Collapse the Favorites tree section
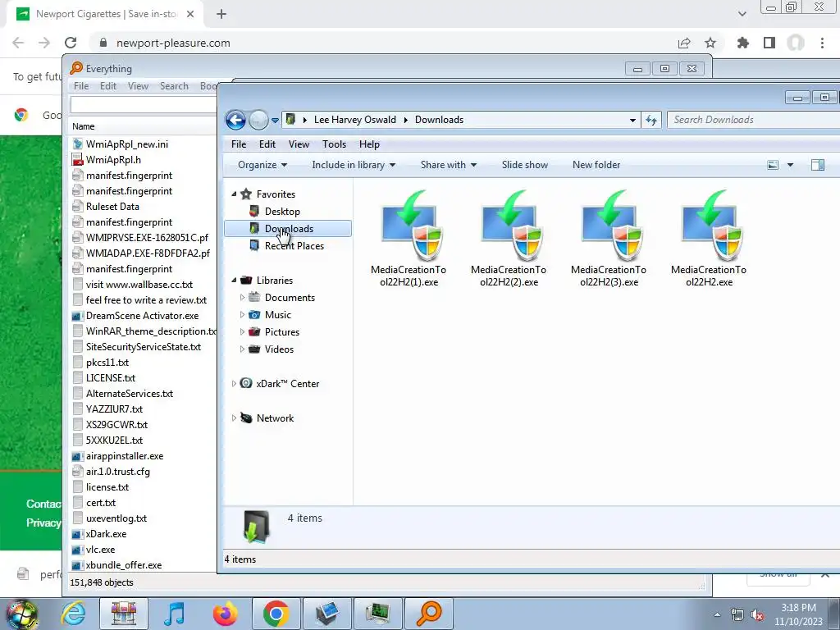Image resolution: width=840 pixels, height=630 pixels. (234, 194)
